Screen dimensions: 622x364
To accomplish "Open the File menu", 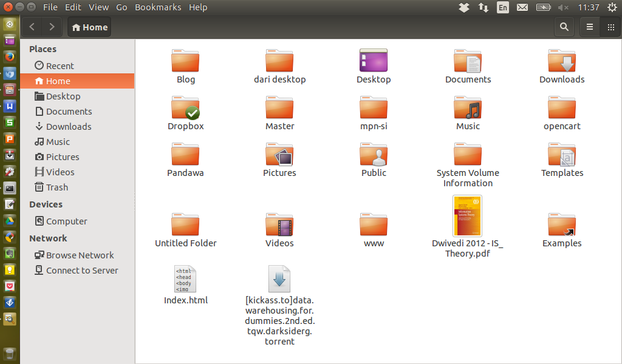I will (x=50, y=7).
